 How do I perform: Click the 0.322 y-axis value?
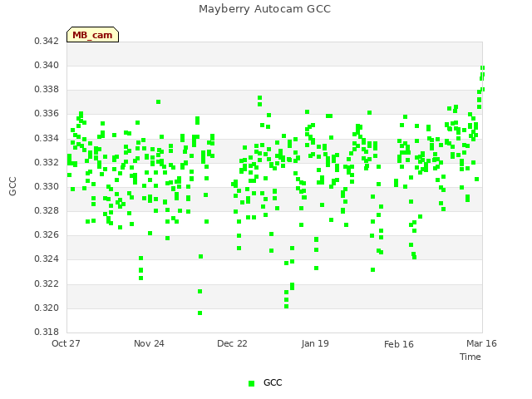coord(47,283)
